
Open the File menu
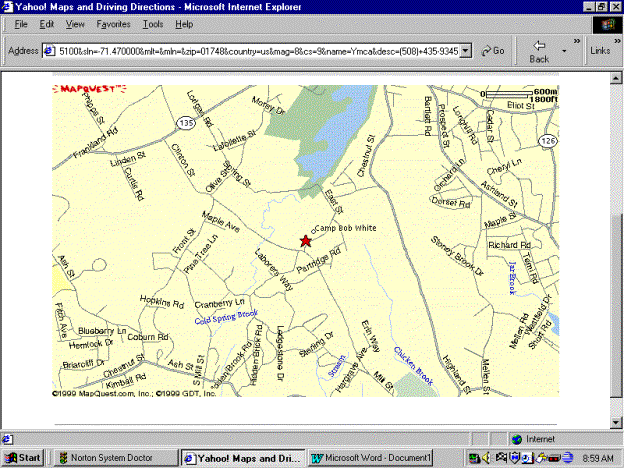click(x=21, y=24)
